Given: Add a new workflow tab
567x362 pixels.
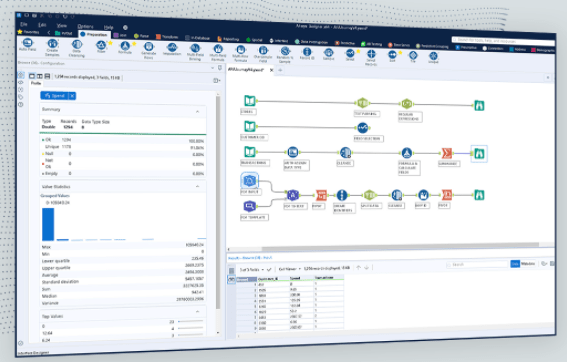Looking at the screenshot, I should tap(280, 70).
